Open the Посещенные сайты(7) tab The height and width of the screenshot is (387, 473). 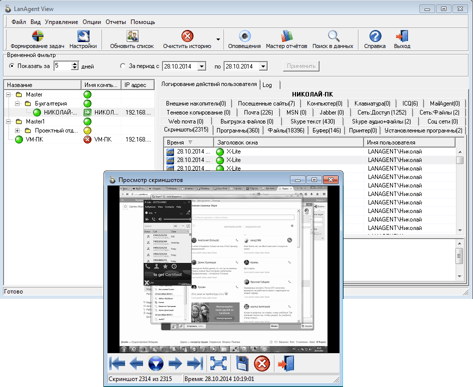pos(266,104)
